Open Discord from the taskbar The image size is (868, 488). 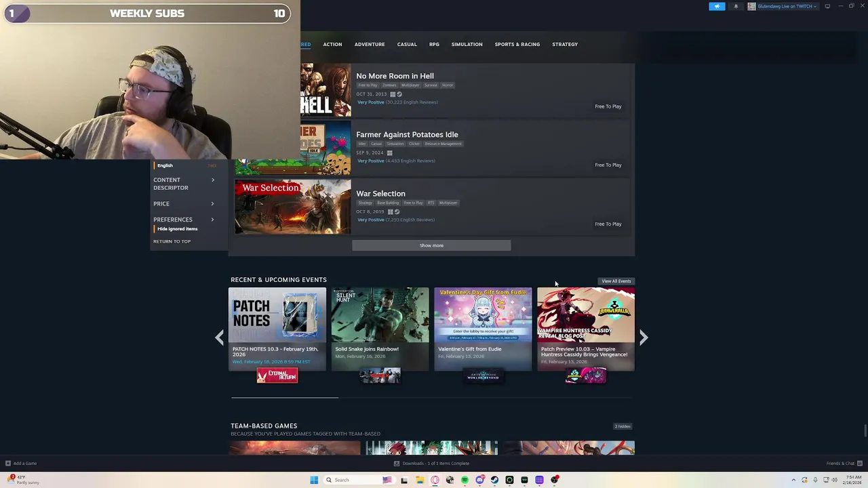pos(479,480)
